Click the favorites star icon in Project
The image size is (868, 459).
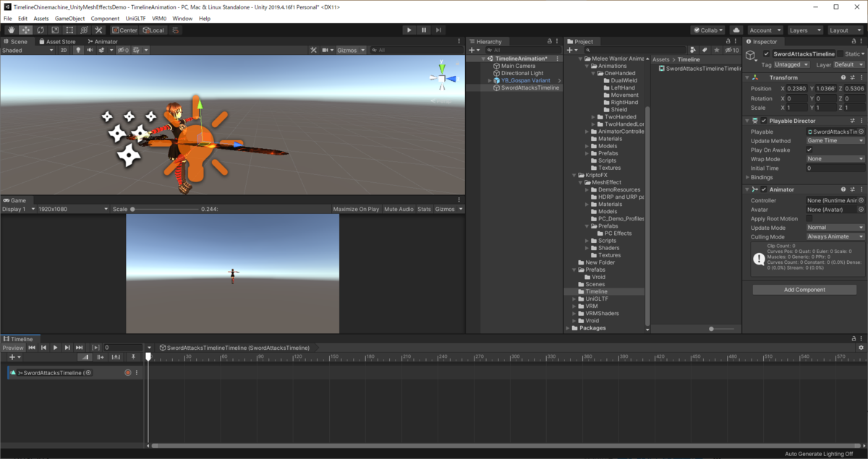coord(717,50)
